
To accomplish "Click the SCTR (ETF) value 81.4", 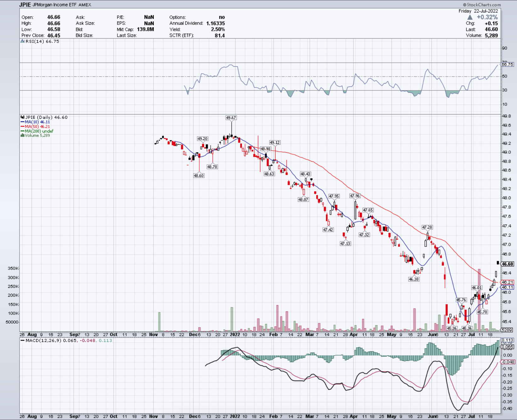I will point(220,35).
